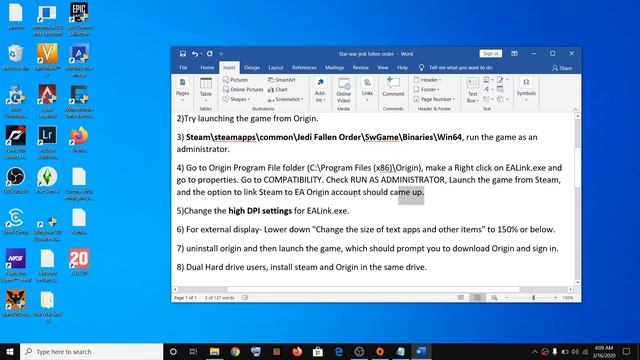640x360 pixels.
Task: Collapse the ribbon with the small arrow
Action: [x=575, y=109]
